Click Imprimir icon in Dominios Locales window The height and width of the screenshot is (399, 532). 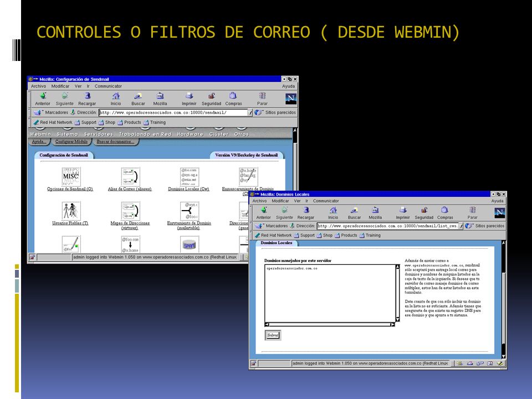403,211
